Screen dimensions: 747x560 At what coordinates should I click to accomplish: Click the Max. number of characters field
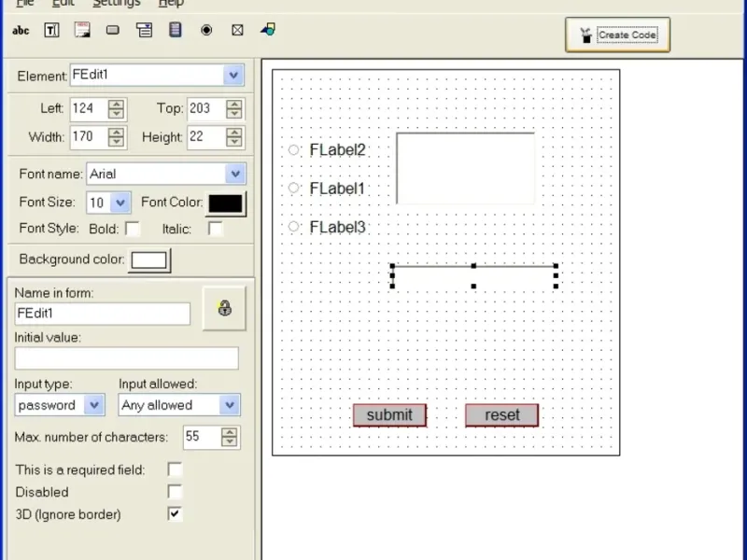tap(203, 437)
